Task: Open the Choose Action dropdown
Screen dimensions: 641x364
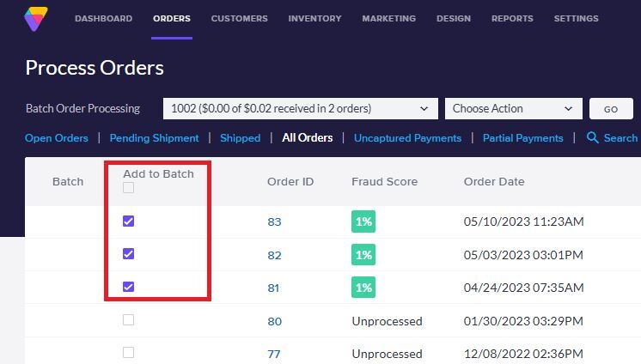Action: coord(514,109)
